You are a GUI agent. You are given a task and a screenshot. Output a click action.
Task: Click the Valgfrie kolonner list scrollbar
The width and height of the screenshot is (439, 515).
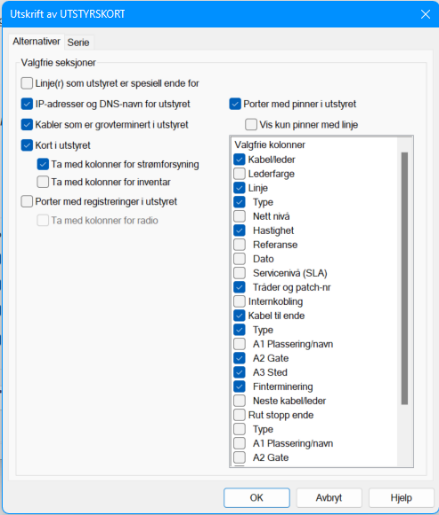tap(405, 278)
